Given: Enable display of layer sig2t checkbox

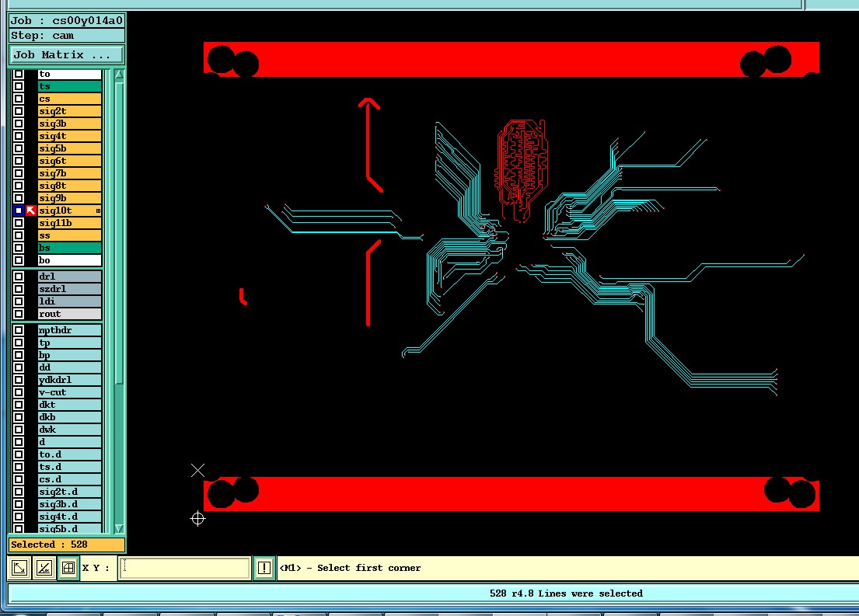Looking at the screenshot, I should [19, 110].
